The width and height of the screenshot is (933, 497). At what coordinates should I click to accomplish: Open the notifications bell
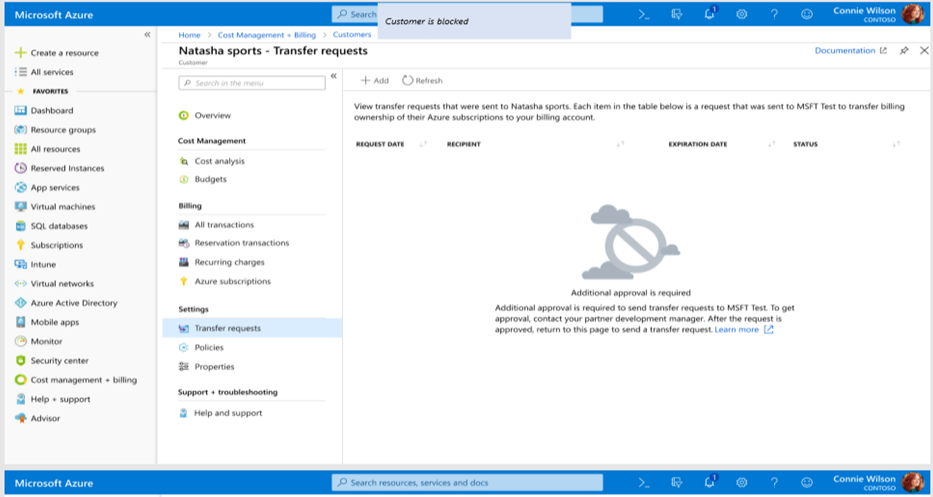709,15
